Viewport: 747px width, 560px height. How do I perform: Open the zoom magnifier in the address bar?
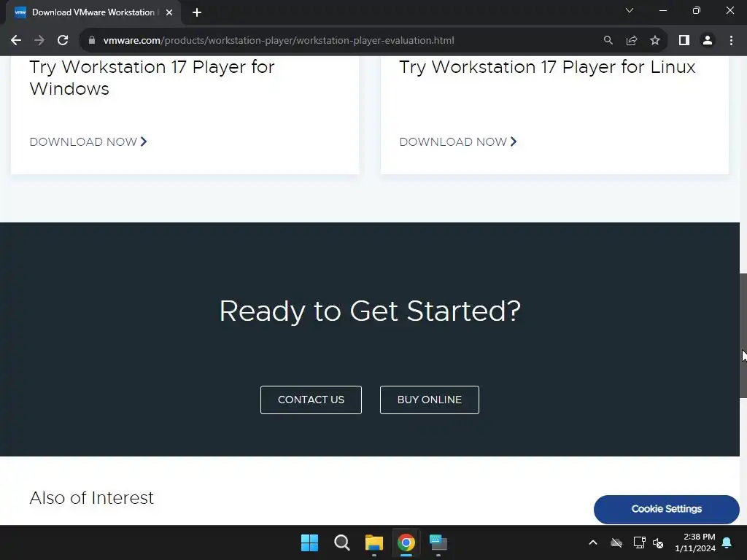coord(608,41)
